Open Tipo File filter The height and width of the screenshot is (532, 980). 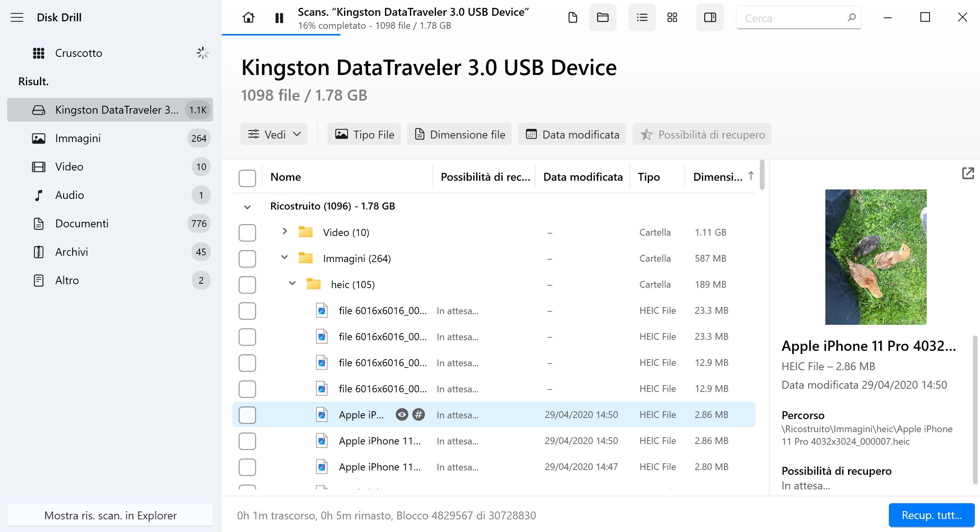[x=364, y=134]
